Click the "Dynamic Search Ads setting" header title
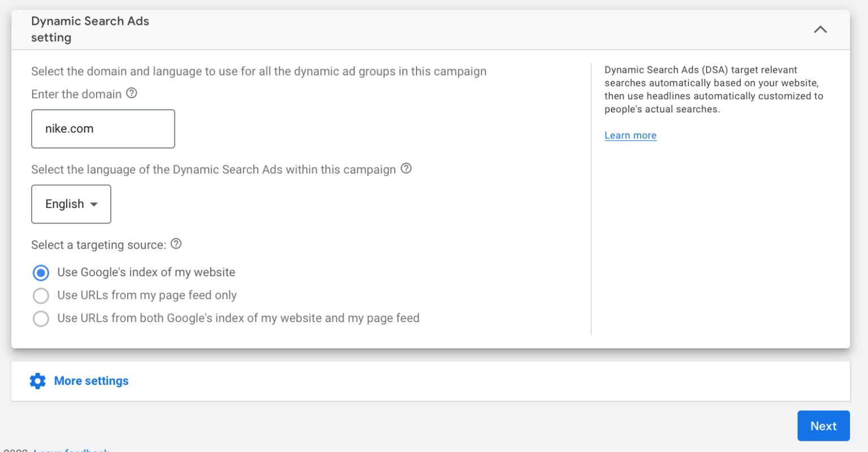 coord(90,29)
